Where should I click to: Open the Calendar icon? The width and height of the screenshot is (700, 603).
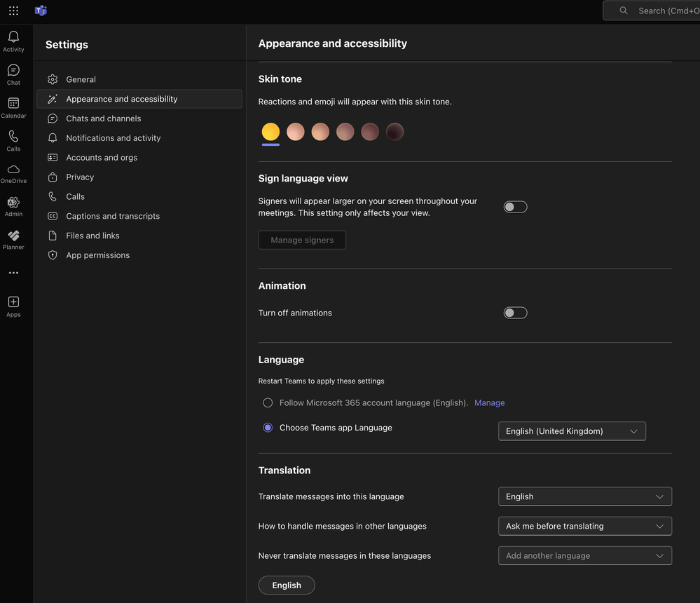point(13,103)
